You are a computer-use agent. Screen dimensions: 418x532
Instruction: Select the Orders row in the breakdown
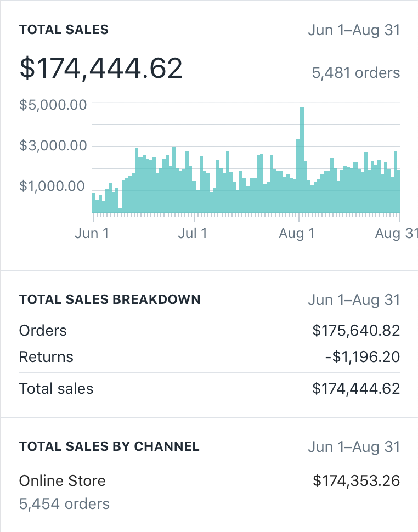[x=43, y=331]
